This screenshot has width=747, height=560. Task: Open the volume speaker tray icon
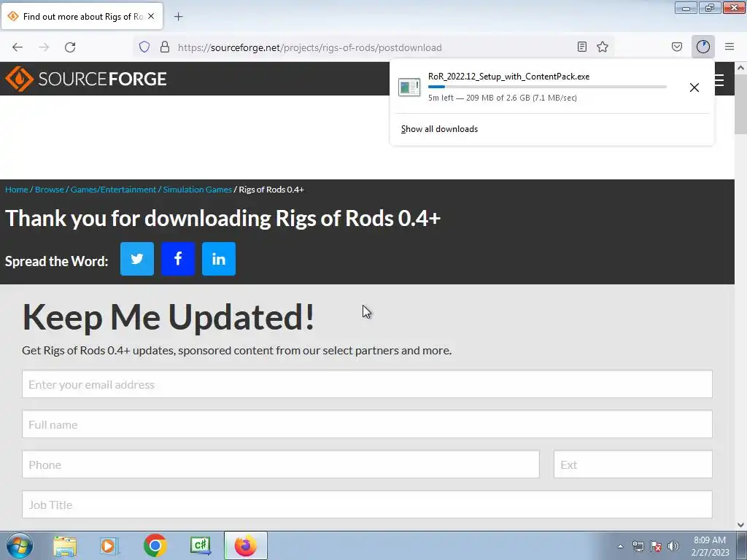click(x=673, y=546)
